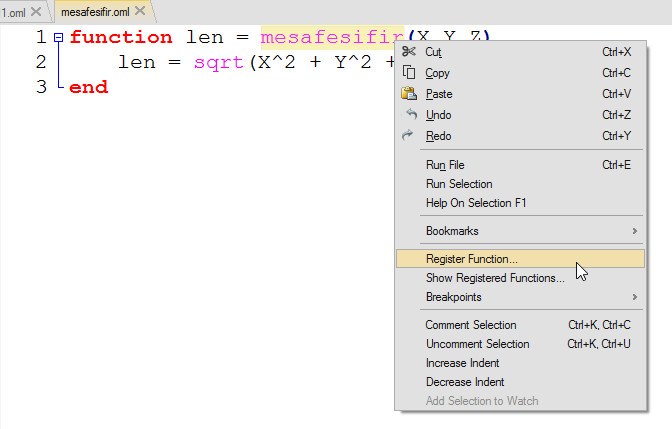Image resolution: width=672 pixels, height=429 pixels.
Task: Select Comment Selection entry
Action: [x=471, y=325]
